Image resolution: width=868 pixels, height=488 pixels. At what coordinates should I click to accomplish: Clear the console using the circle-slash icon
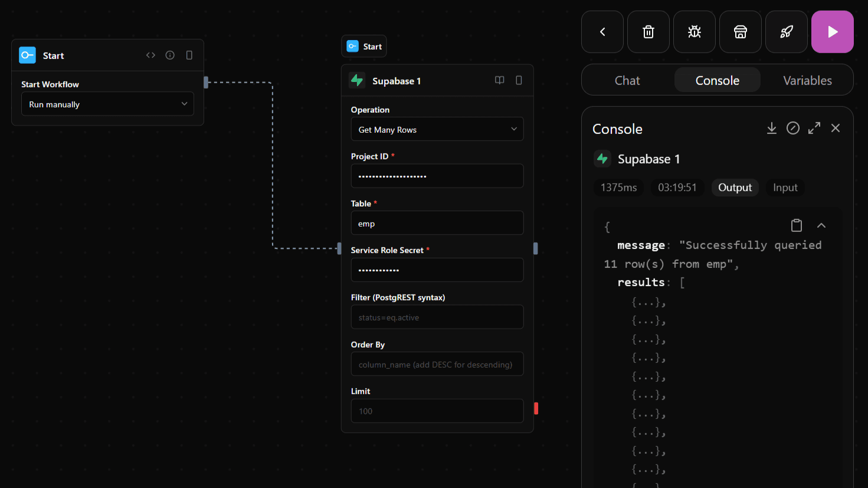(792, 128)
